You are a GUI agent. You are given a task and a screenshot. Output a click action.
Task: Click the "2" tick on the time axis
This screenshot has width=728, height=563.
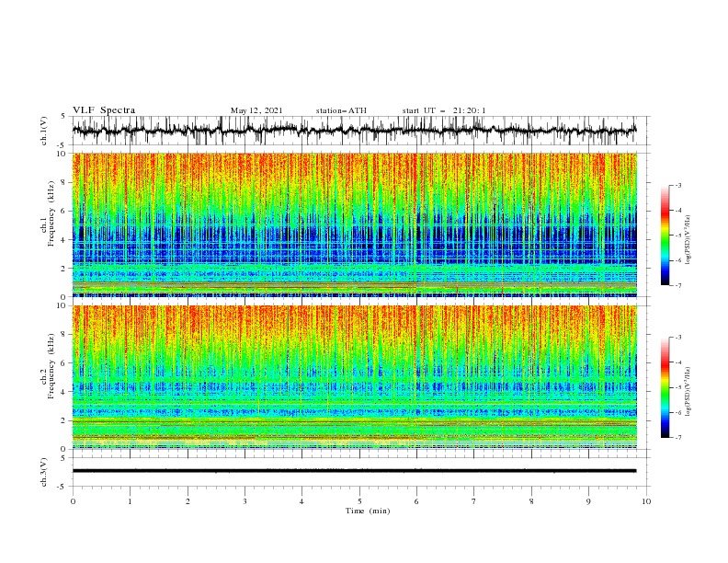tap(188, 501)
